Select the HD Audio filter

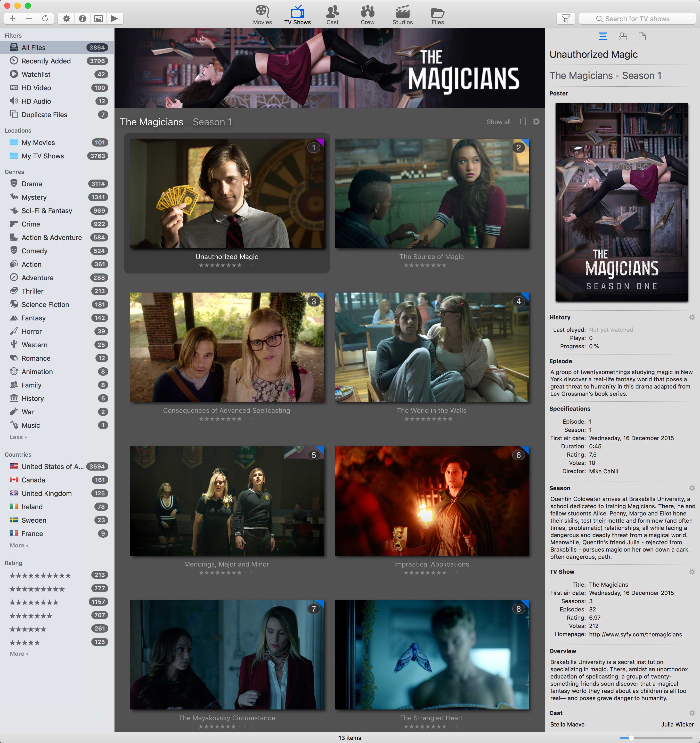(57, 101)
